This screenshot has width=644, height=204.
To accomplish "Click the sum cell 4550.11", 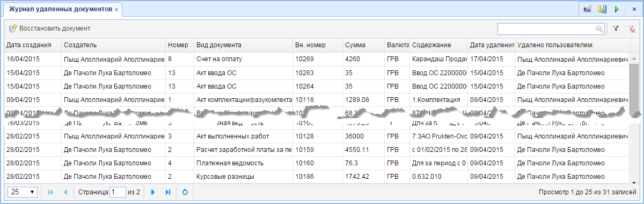I will coord(363,150).
